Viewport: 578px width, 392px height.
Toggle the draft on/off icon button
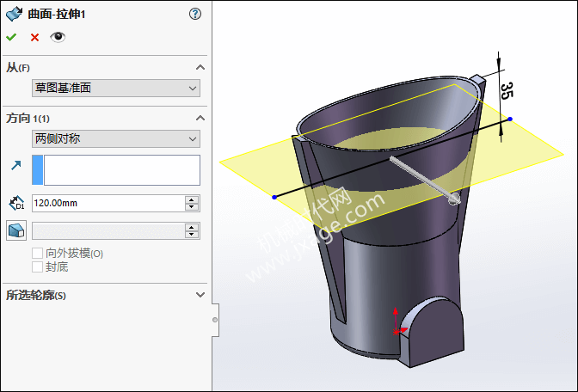pyautogui.click(x=15, y=230)
